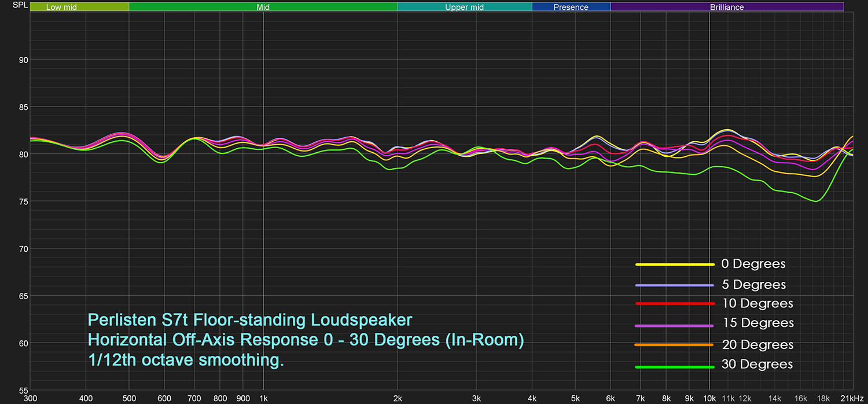Viewport: 868px width, 404px height.
Task: Select the Brilliance band header
Action: tap(727, 8)
